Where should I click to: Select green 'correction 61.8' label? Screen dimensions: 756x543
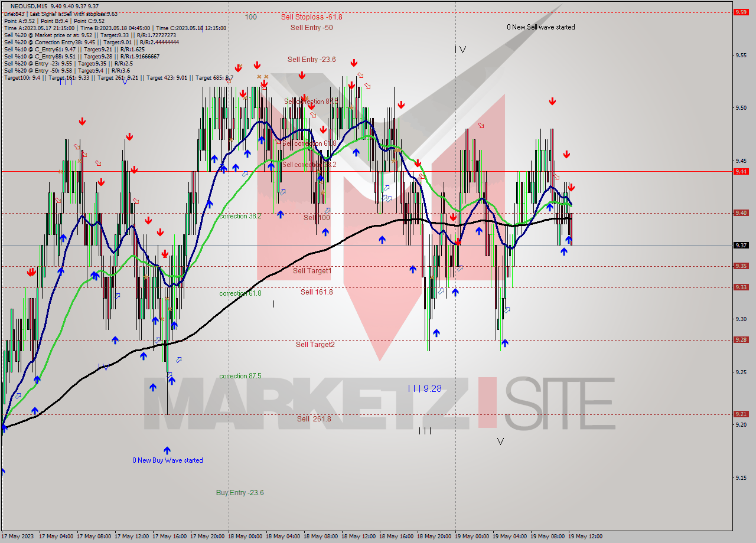240,293
